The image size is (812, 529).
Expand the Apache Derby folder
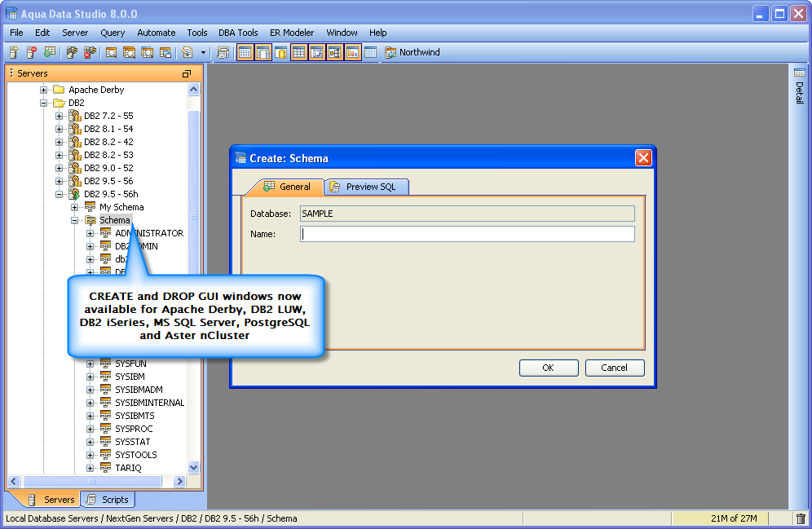43,90
